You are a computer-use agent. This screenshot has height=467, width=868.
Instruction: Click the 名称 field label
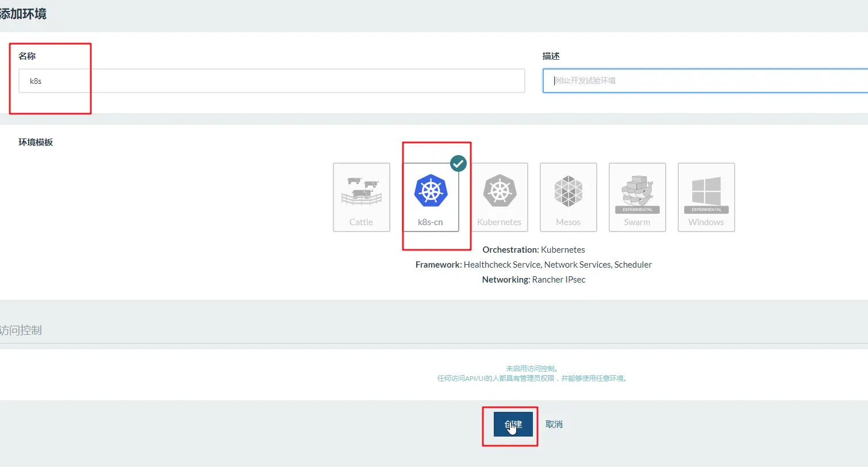coord(27,56)
